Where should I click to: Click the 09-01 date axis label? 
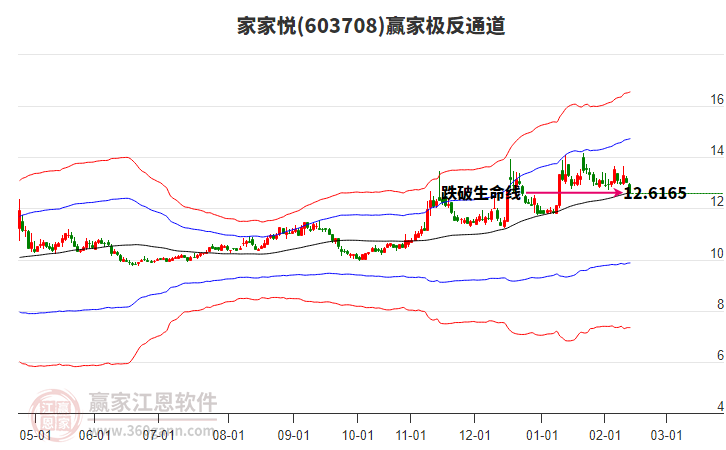coord(293,435)
